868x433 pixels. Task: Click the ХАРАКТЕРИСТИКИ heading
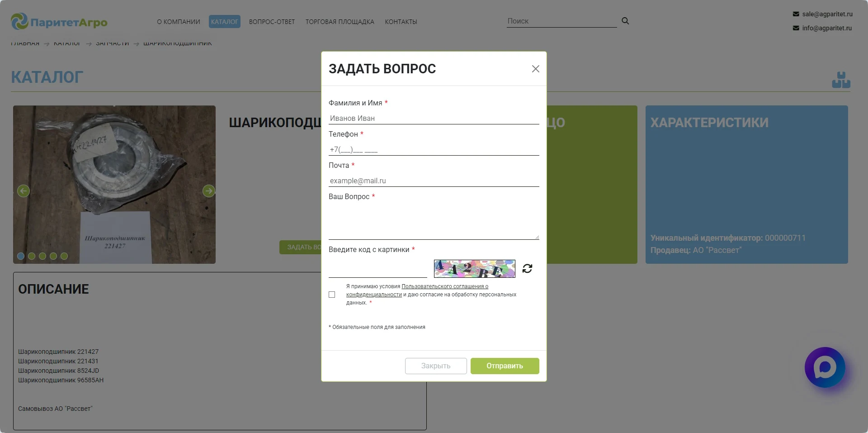coord(709,123)
